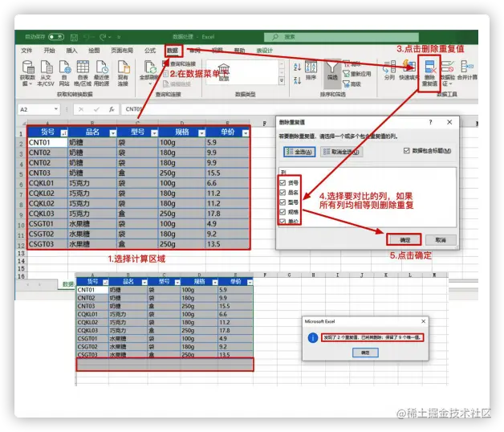Click the formula bar cancel (X) icon

[x=81, y=109]
